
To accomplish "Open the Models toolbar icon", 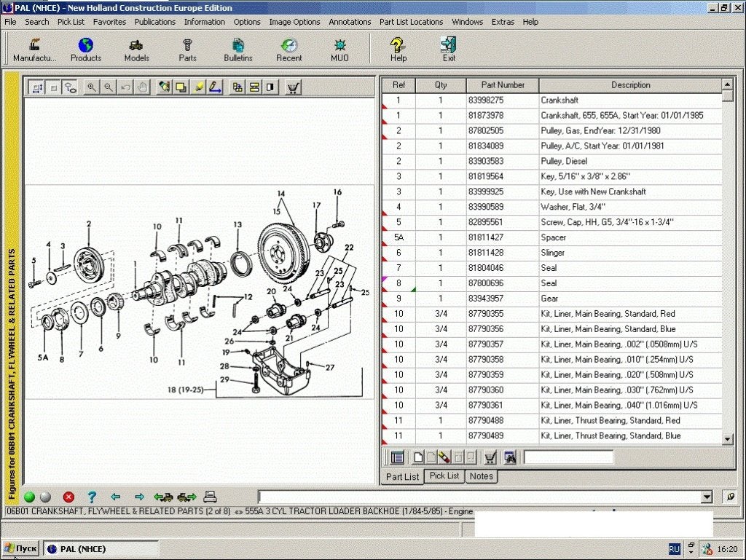I will click(x=136, y=50).
